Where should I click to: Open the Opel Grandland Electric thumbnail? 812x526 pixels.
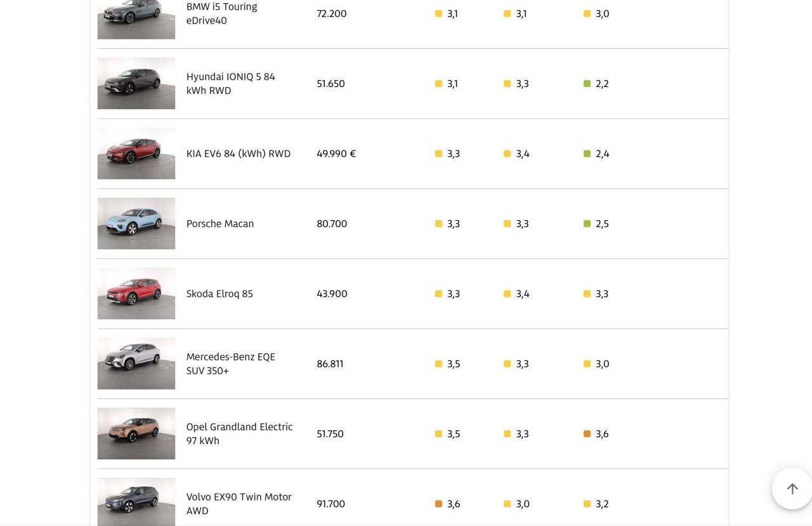coord(136,433)
